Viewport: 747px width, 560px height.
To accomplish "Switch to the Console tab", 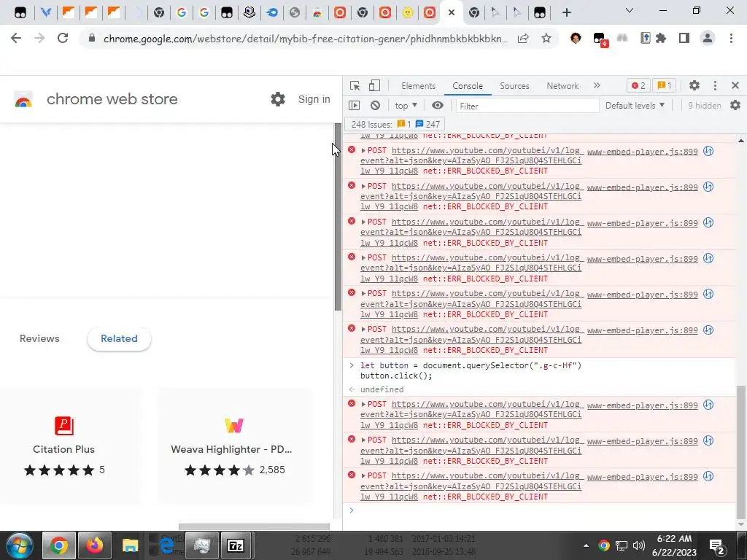I will 468,86.
